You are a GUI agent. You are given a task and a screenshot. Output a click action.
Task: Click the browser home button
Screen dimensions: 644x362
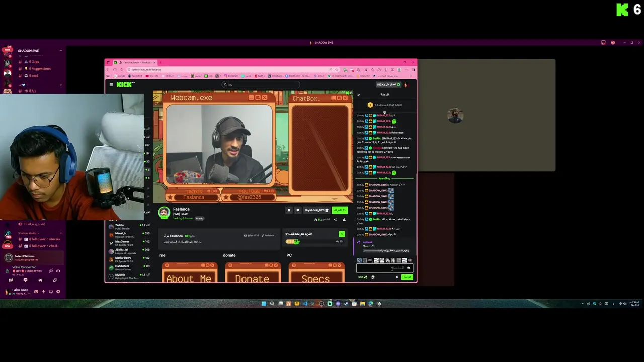tap(122, 70)
